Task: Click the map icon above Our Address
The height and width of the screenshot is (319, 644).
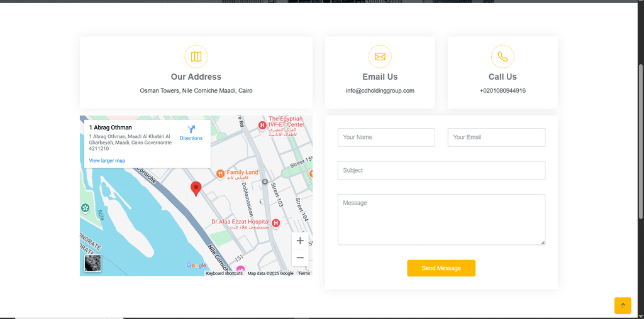Action: coord(196,57)
